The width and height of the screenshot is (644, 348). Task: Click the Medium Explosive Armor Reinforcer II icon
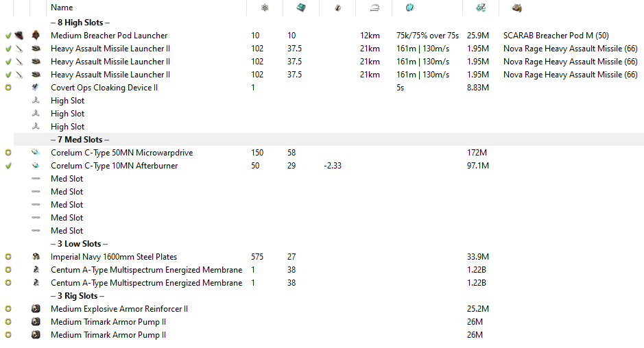36,308
